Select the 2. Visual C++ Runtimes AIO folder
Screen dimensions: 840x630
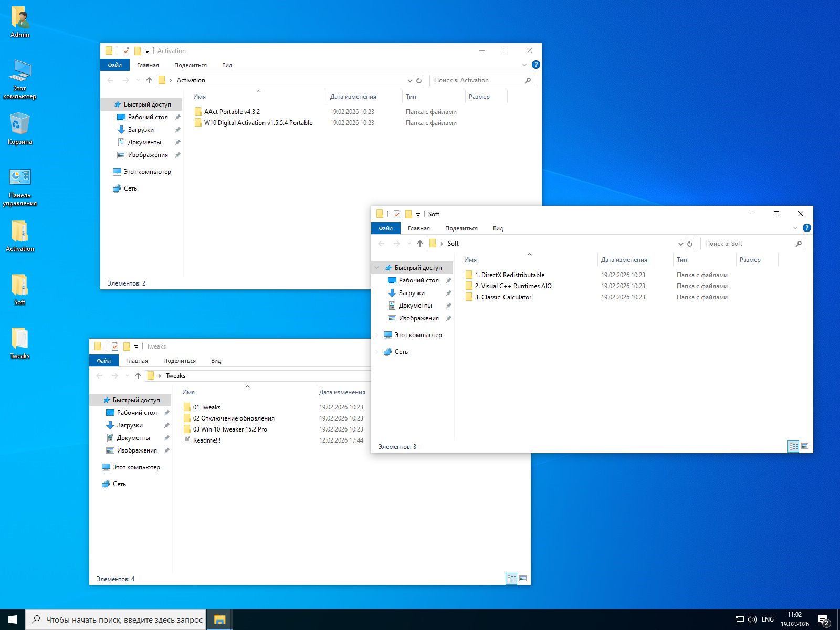[x=513, y=286]
